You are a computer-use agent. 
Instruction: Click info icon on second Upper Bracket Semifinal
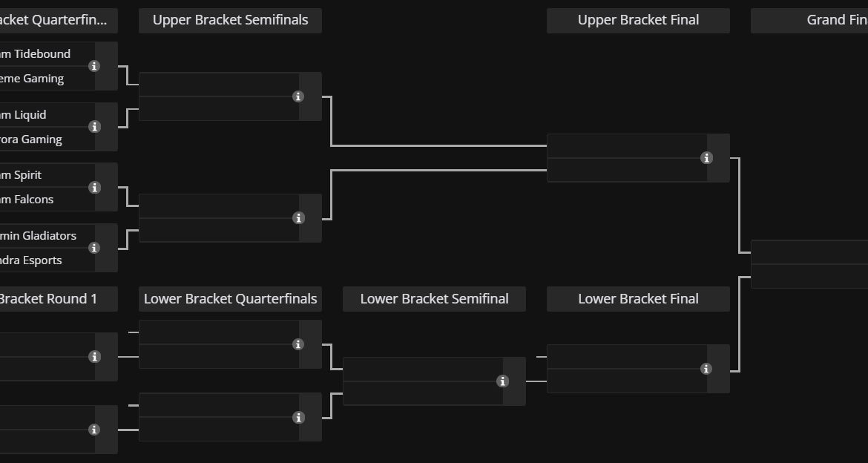coord(298,218)
